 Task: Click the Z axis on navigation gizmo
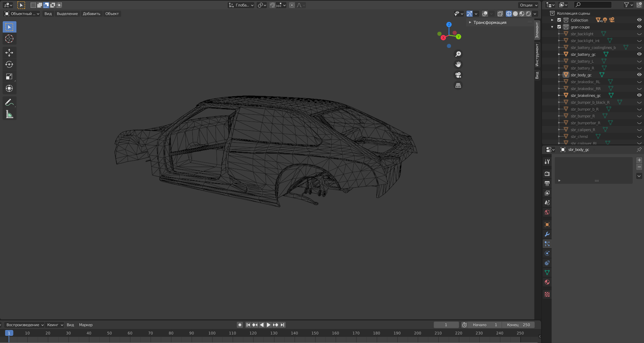tap(449, 25)
